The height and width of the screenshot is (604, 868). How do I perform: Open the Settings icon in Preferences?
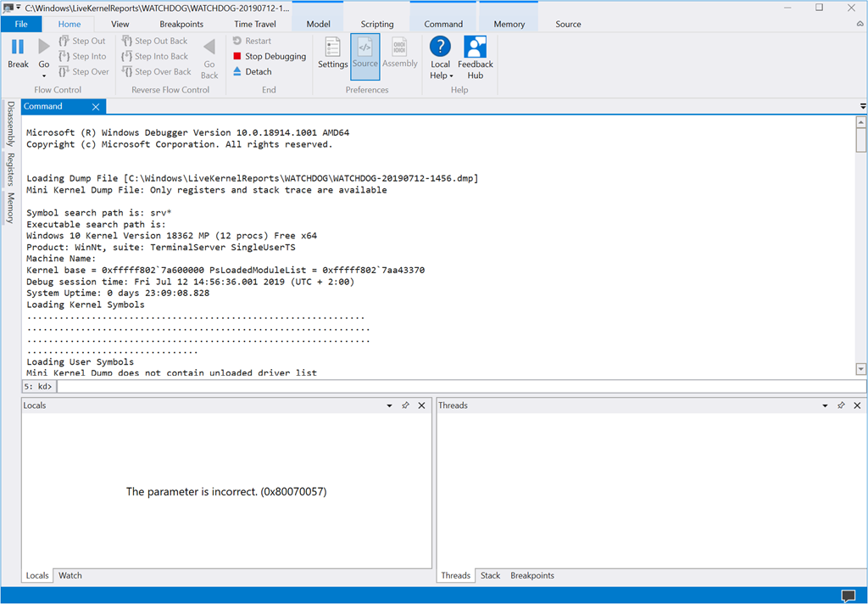point(332,48)
